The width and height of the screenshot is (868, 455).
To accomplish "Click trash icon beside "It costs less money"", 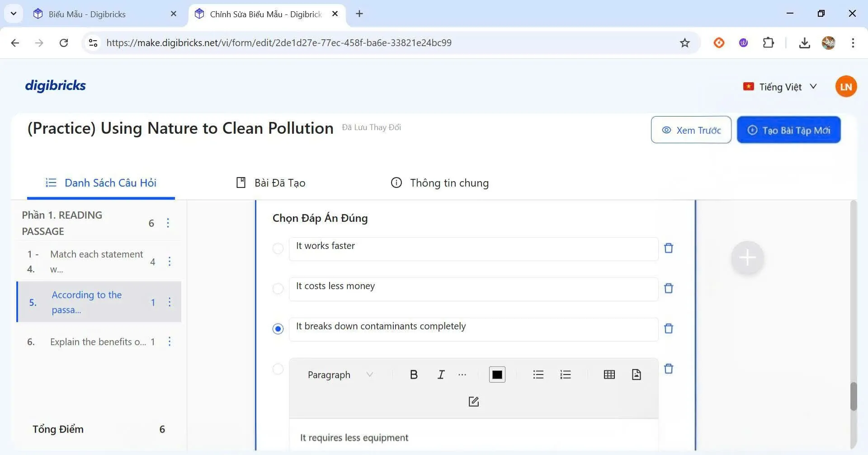I will [669, 288].
